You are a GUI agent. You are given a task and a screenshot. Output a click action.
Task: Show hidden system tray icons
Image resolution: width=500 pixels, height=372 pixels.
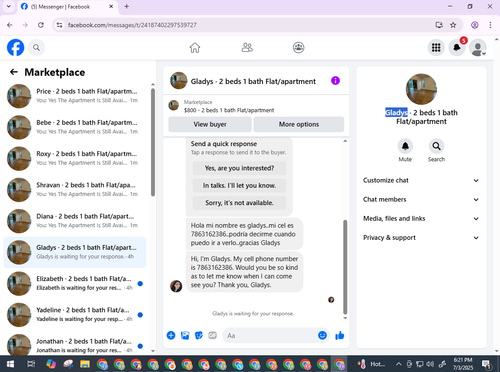pos(399,364)
